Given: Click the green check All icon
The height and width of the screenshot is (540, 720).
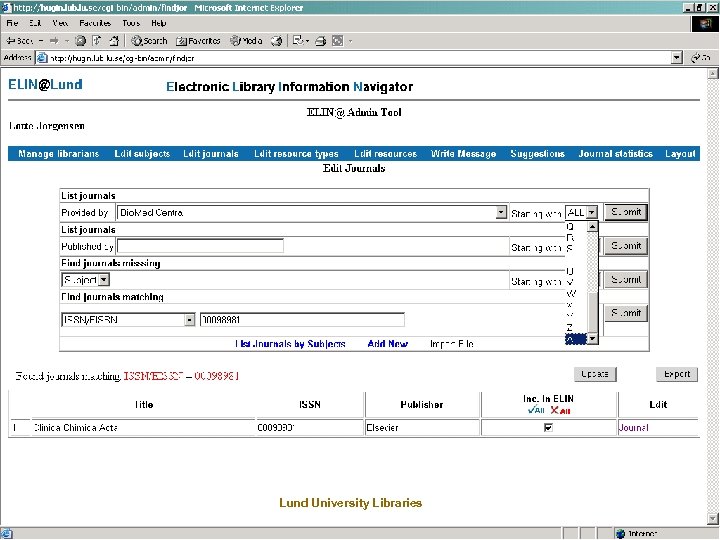Looking at the screenshot, I should (536, 410).
